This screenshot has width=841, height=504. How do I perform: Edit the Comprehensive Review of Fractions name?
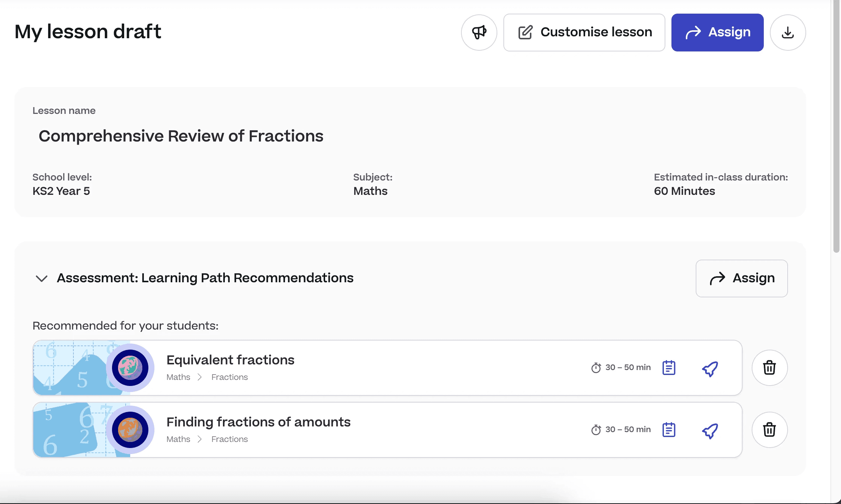181,136
